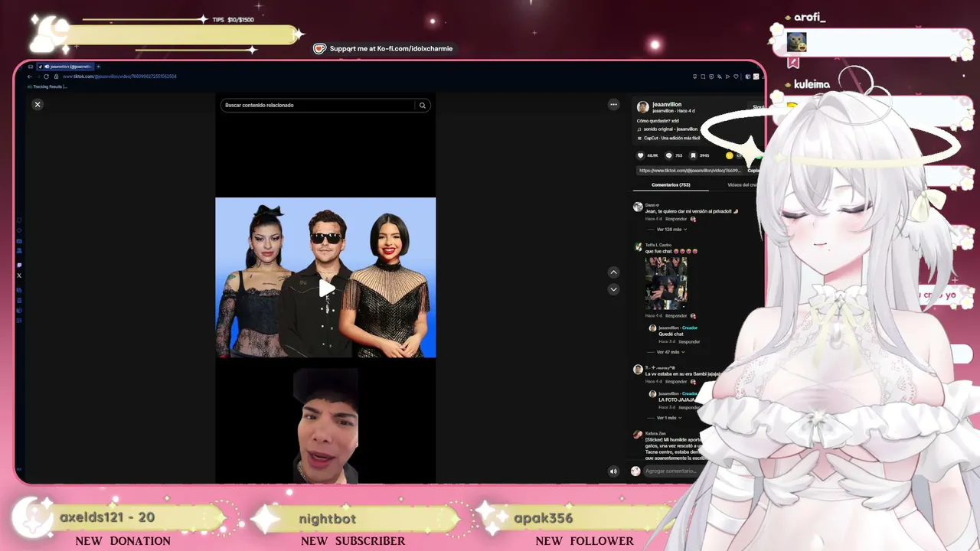Reply to the 'que fue chat' comment

(676, 316)
